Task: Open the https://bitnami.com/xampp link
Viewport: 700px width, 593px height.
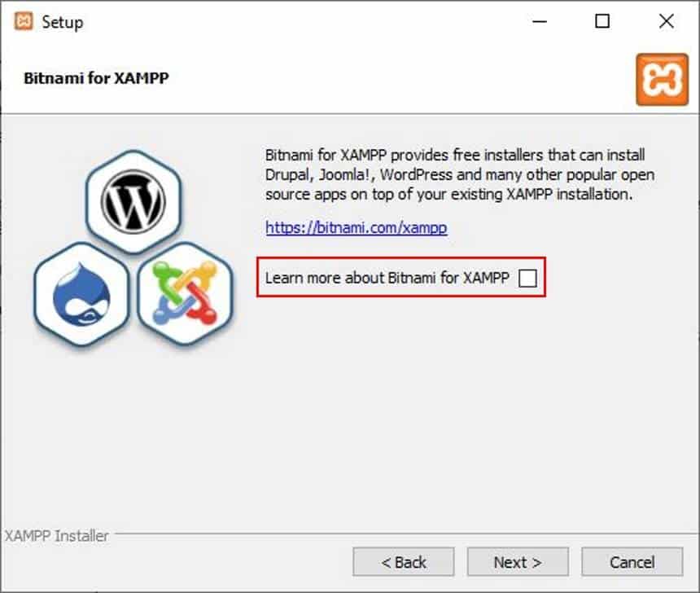Action: (x=357, y=227)
